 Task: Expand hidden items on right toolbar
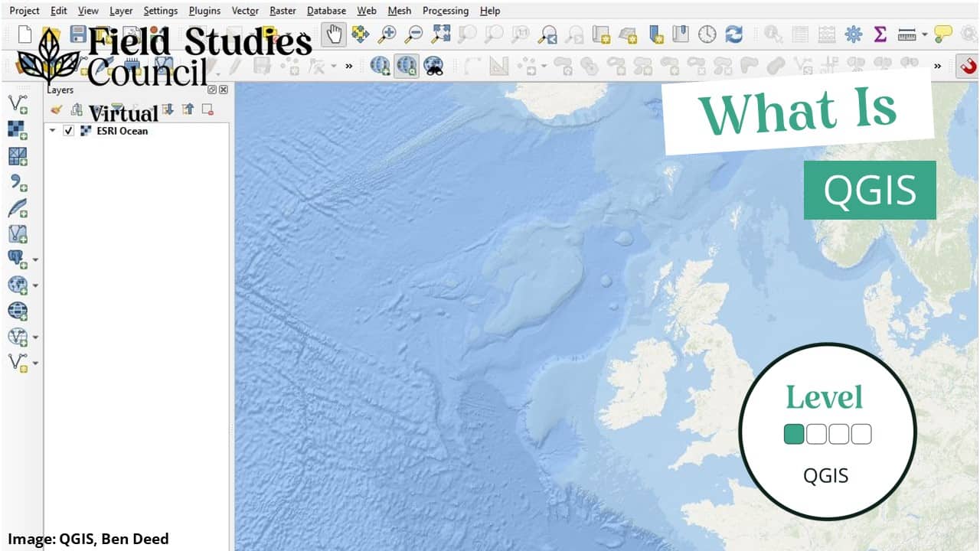(938, 66)
